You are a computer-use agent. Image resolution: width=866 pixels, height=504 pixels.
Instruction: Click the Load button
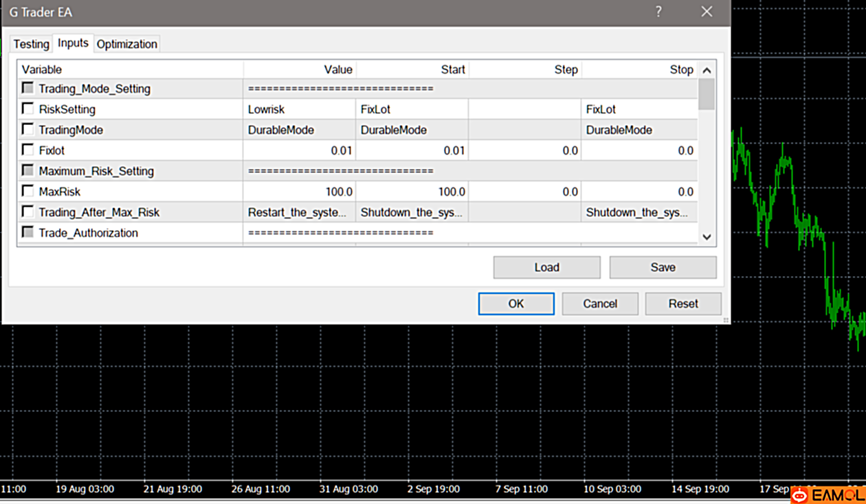[x=546, y=267]
